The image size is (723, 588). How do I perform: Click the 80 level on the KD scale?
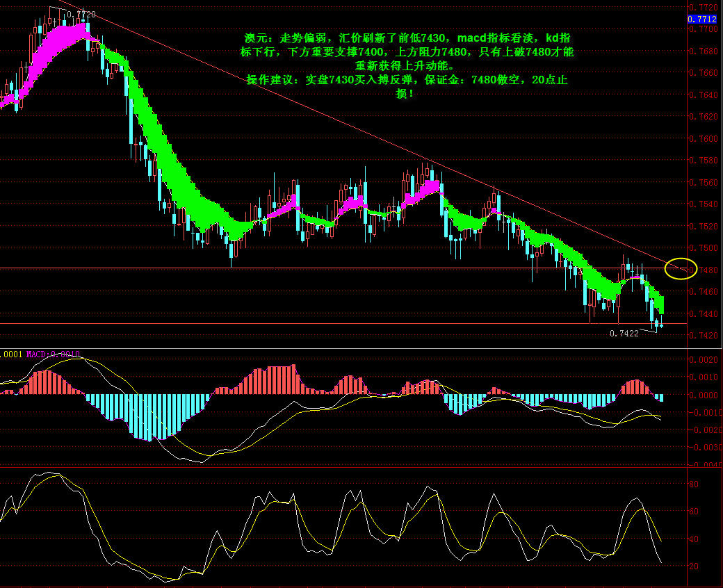pyautogui.click(x=694, y=484)
